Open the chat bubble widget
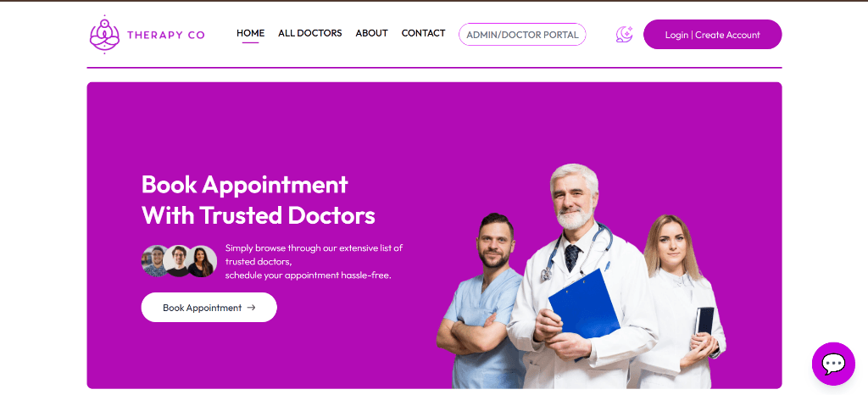 pyautogui.click(x=833, y=364)
